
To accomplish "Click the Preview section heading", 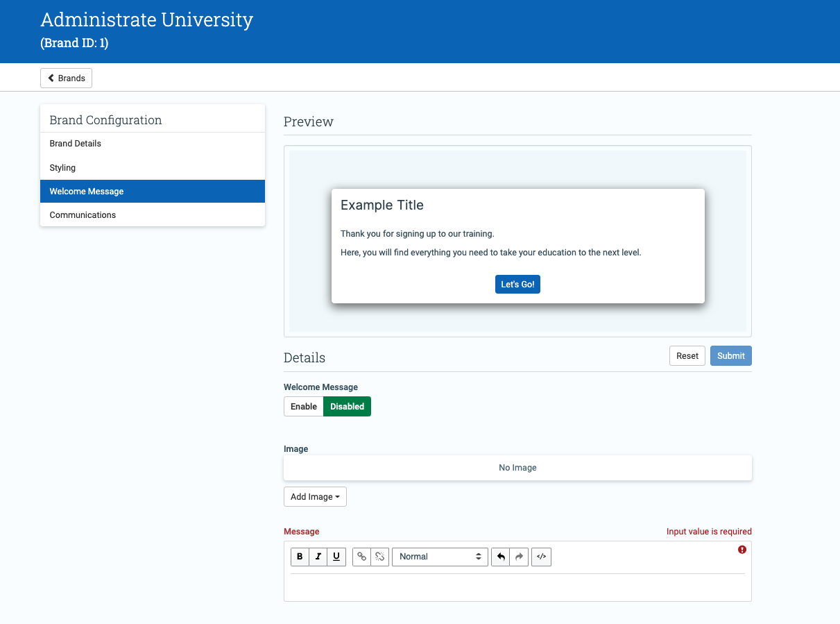I will coord(309,122).
